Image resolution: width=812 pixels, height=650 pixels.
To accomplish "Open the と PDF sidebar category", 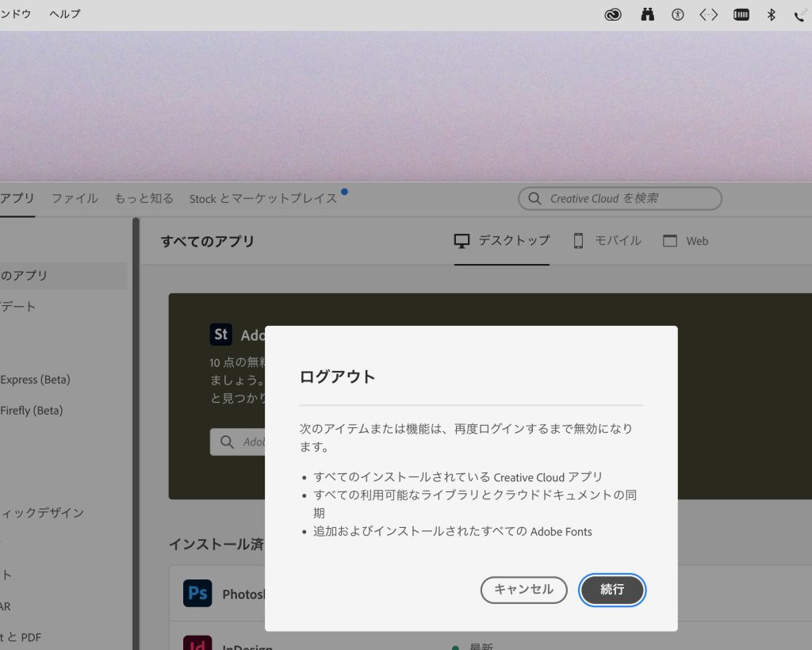I will point(21,637).
